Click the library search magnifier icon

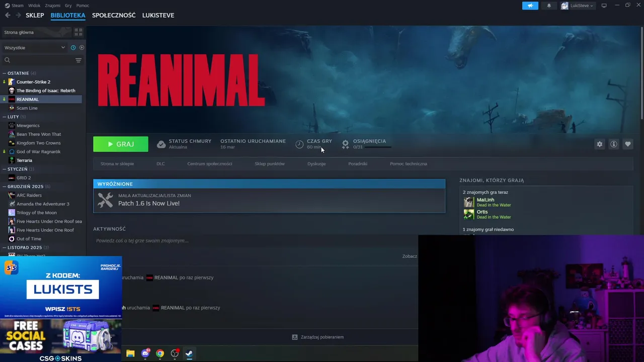7,60
